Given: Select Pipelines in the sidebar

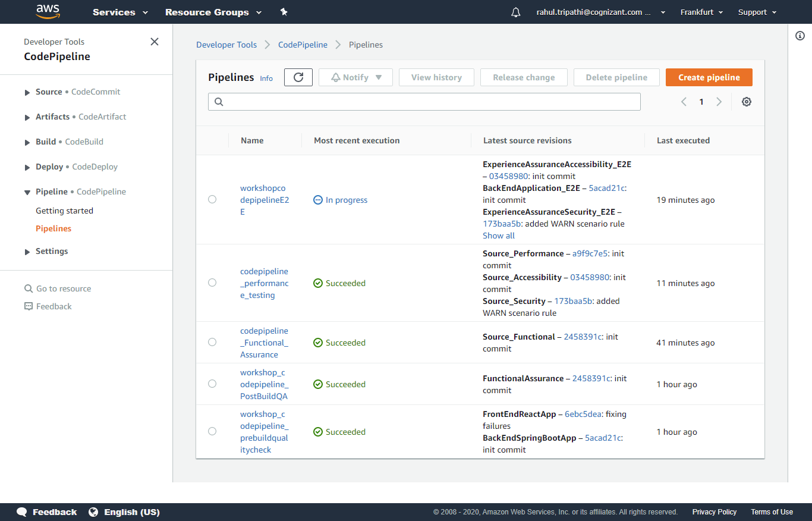Looking at the screenshot, I should point(53,228).
